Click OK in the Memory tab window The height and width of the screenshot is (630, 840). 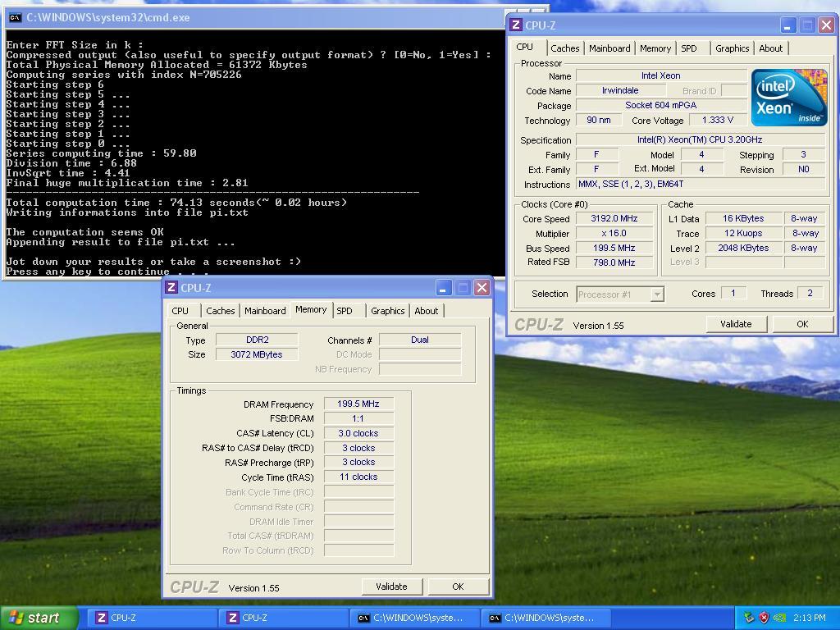(458, 587)
